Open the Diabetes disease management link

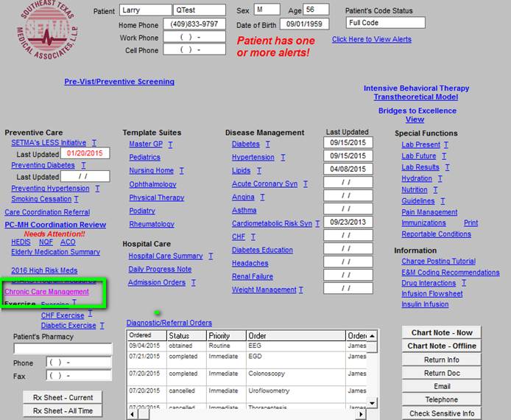(x=246, y=144)
